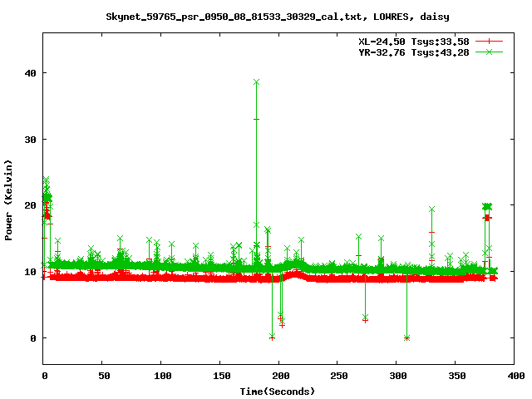Image resolution: width=532 pixels, height=399 pixels.
Task: Click the x-axis tick label 150
Action: [222, 376]
